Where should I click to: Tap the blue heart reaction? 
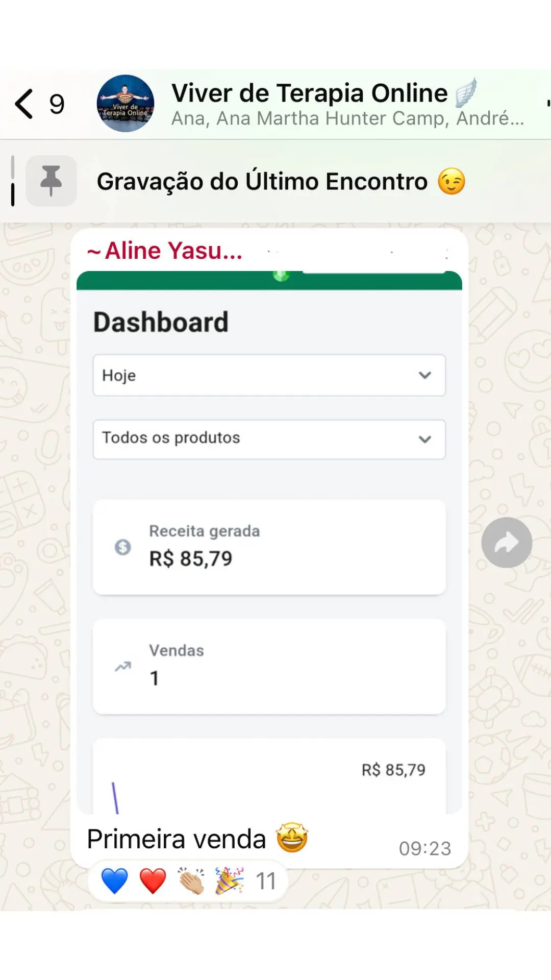coord(114,881)
